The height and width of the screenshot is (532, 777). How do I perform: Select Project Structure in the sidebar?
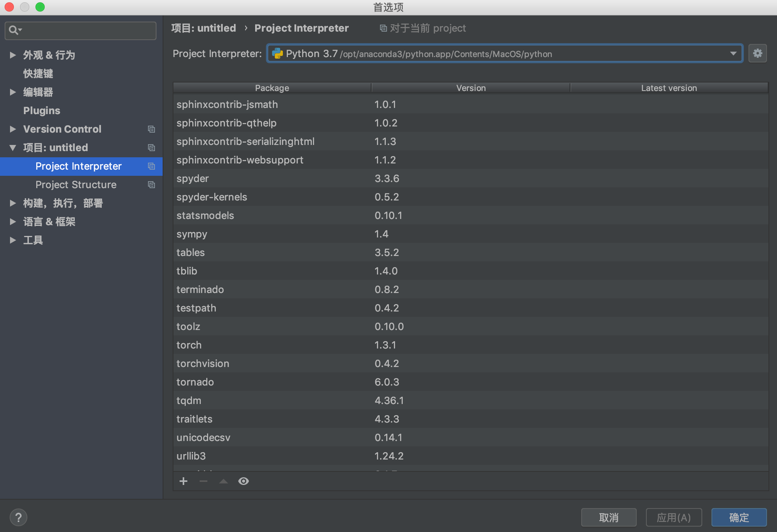pyautogui.click(x=76, y=185)
